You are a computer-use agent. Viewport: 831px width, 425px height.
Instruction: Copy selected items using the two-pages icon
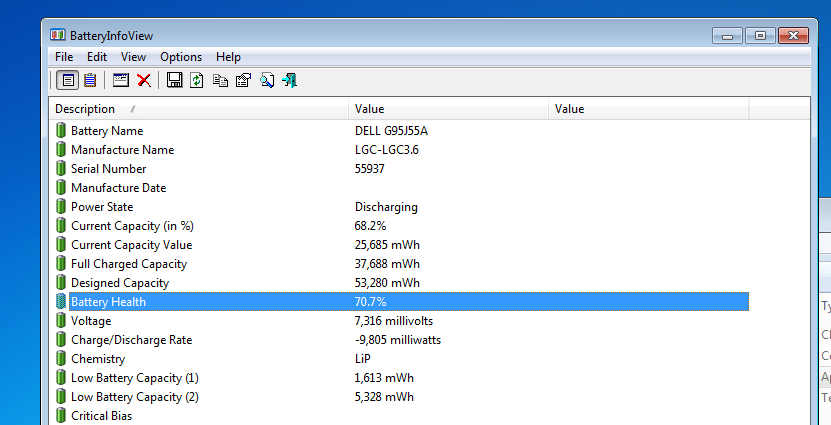[x=220, y=81]
